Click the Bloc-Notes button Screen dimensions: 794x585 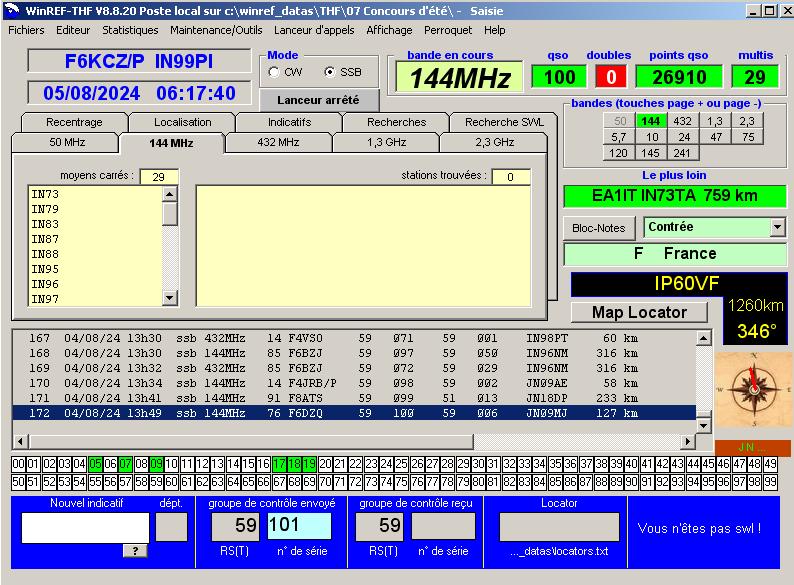599,228
